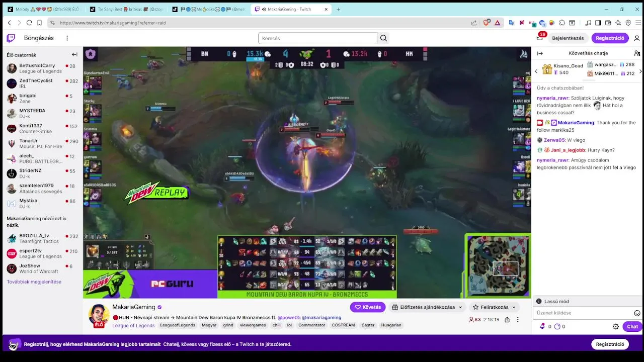Image resolution: width=644 pixels, height=362 pixels.
Task: Click the Brave Rewards triangle icon
Action: [x=497, y=23]
